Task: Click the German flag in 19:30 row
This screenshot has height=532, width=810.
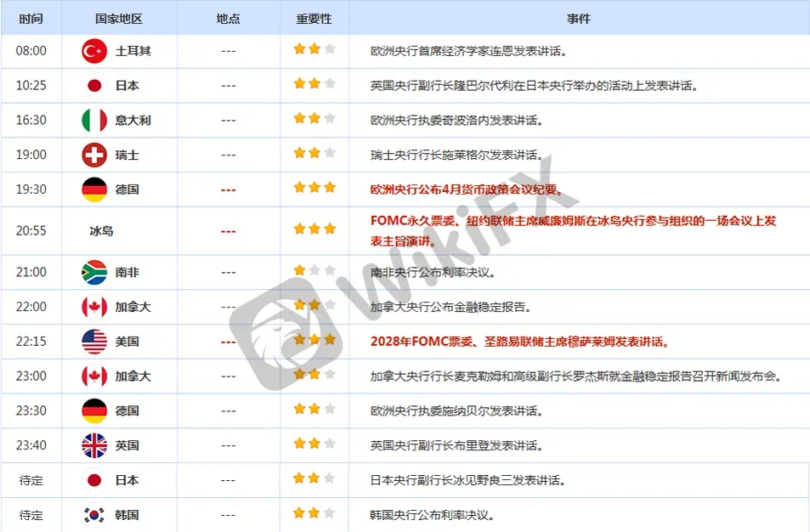Action: click(94, 190)
